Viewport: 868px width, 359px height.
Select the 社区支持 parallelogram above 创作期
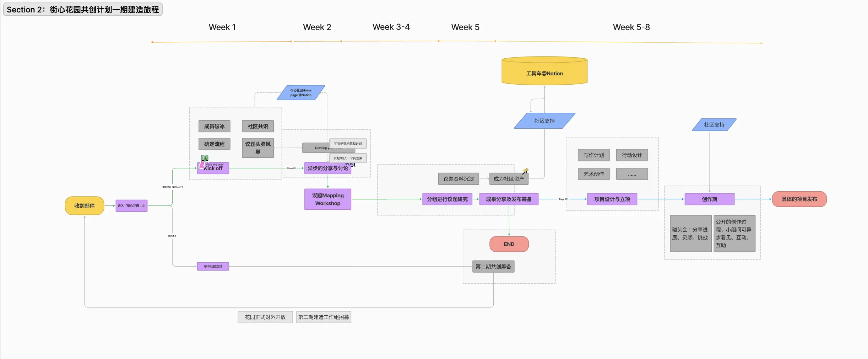click(714, 125)
